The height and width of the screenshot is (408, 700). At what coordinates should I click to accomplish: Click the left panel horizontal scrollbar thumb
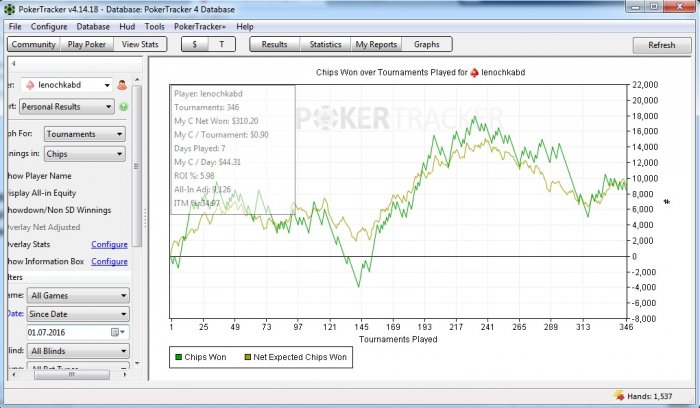72,375
